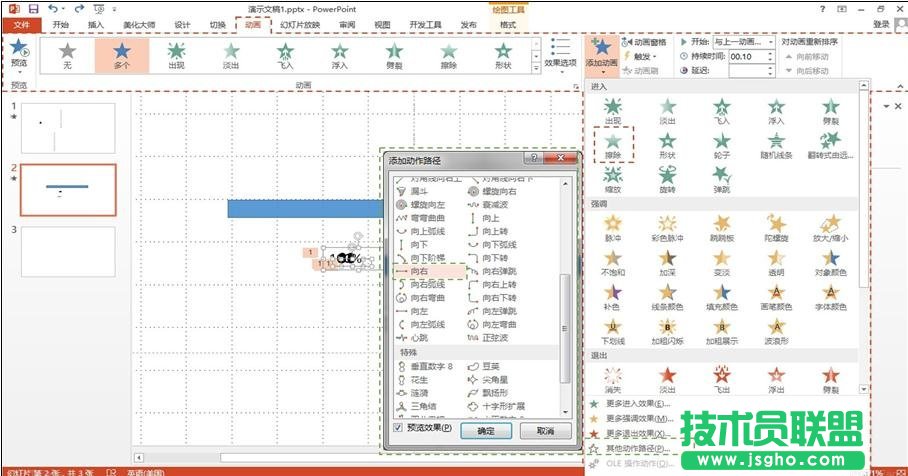The width and height of the screenshot is (908, 476).
Task: Select the 填充颜色 fill color effect
Action: [x=722, y=296]
